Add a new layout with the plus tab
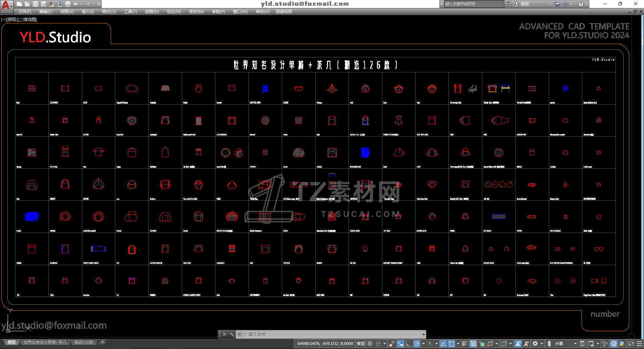644x349 pixels. 103,342
